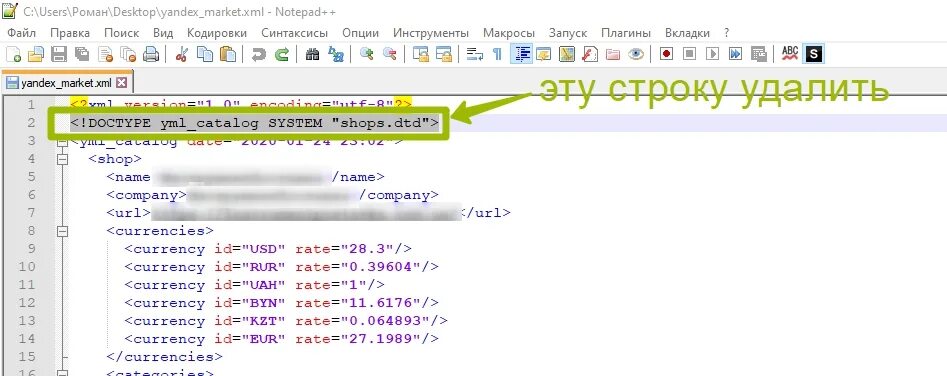
Task: Open the Синтаксисы menu
Action: [295, 33]
